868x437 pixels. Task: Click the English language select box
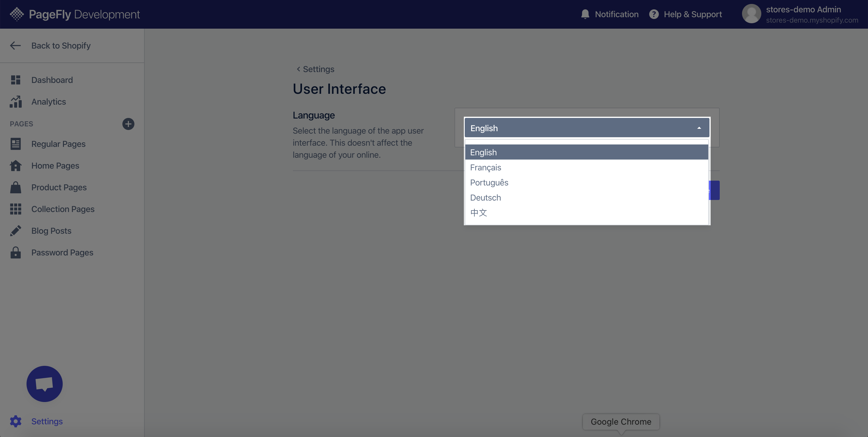(587, 128)
